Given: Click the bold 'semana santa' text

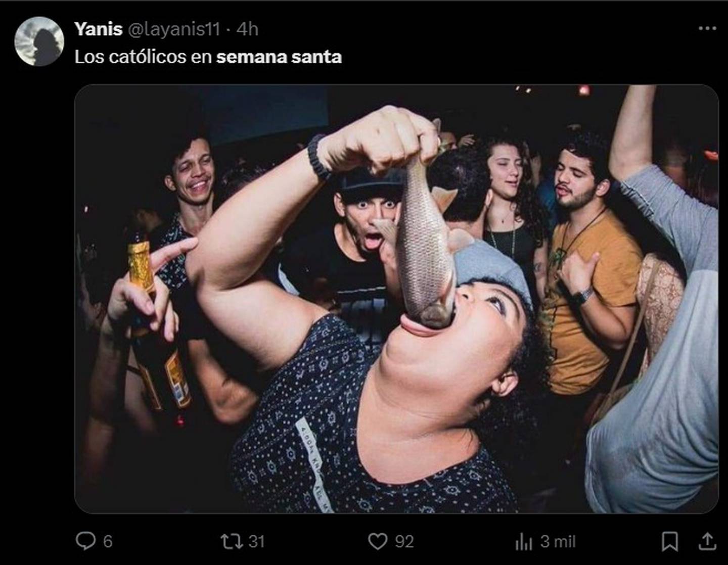Looking at the screenshot, I should (x=279, y=57).
